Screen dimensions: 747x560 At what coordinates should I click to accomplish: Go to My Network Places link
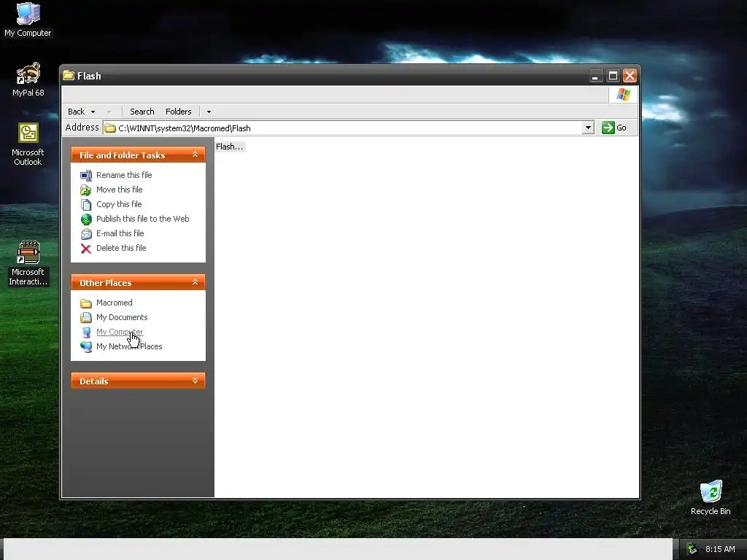[129, 346]
